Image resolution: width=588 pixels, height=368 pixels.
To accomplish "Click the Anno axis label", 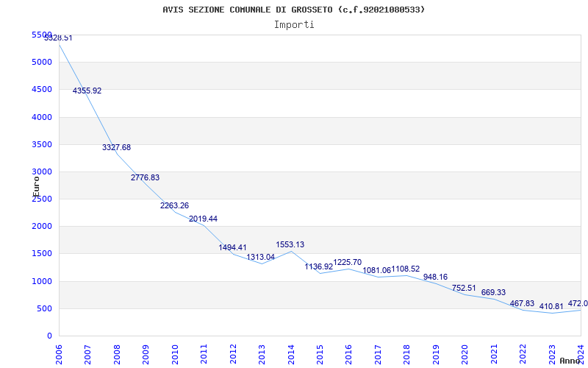I will coord(570,361).
